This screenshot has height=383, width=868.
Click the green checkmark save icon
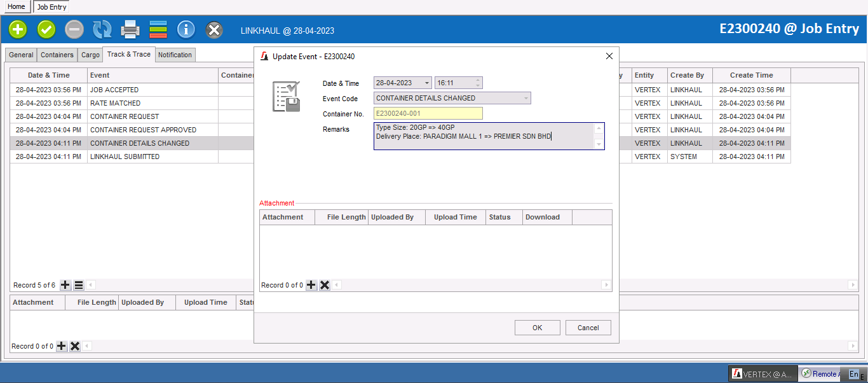46,29
